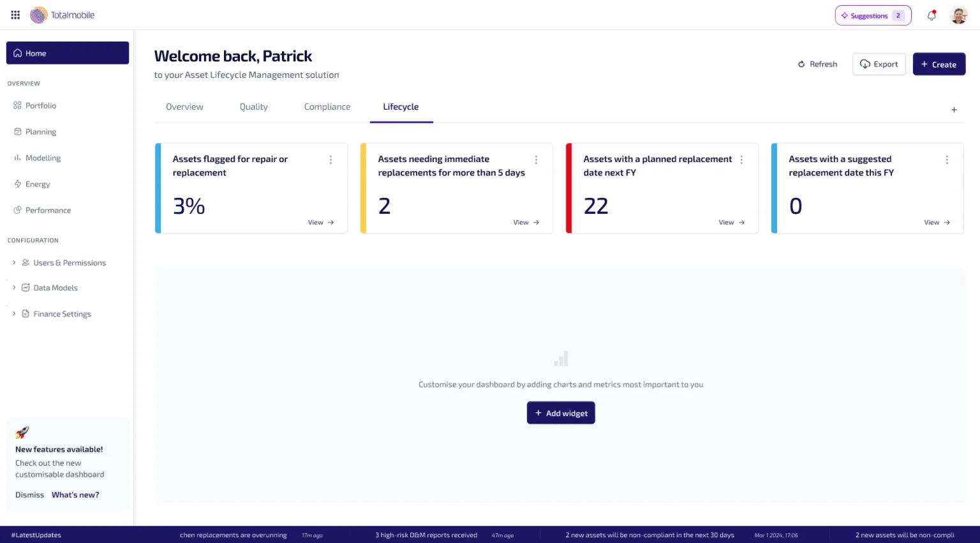980x543 pixels.
Task: Click the notification bell icon
Action: coord(932,15)
